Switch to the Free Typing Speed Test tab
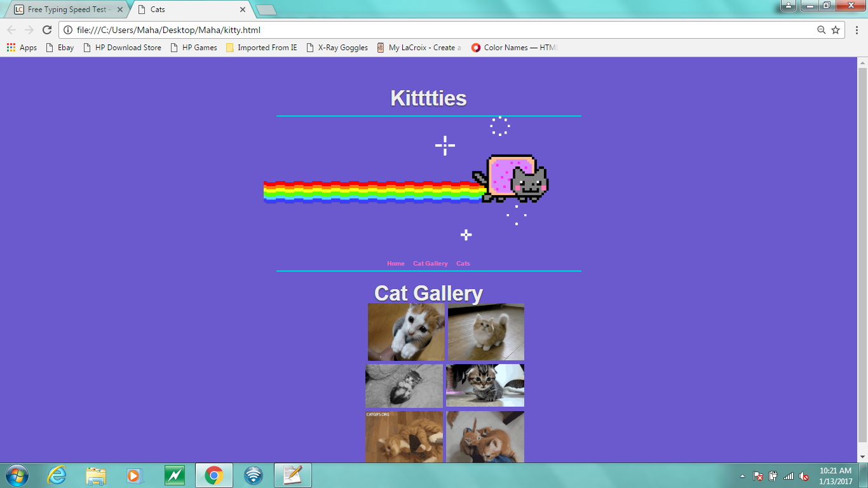868x488 pixels. [69, 10]
